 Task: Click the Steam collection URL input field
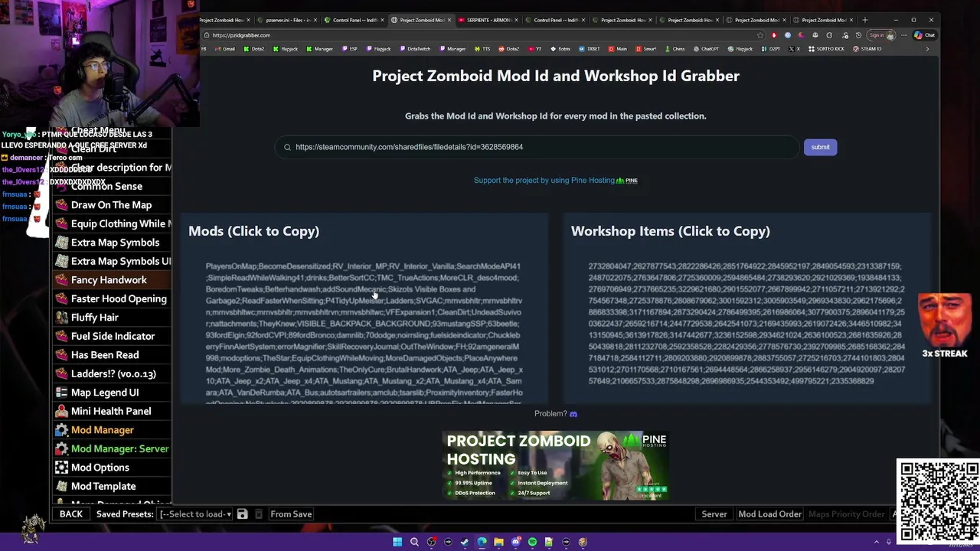tap(536, 147)
